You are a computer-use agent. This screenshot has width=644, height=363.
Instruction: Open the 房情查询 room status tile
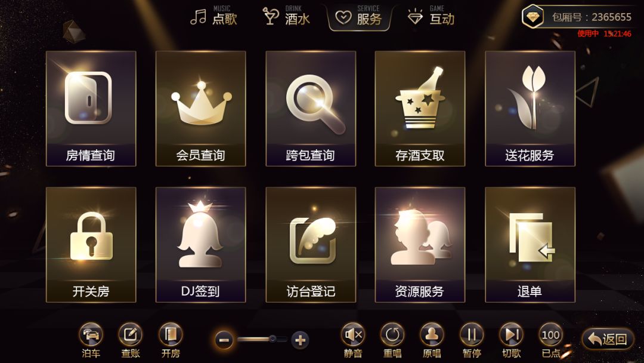click(91, 109)
